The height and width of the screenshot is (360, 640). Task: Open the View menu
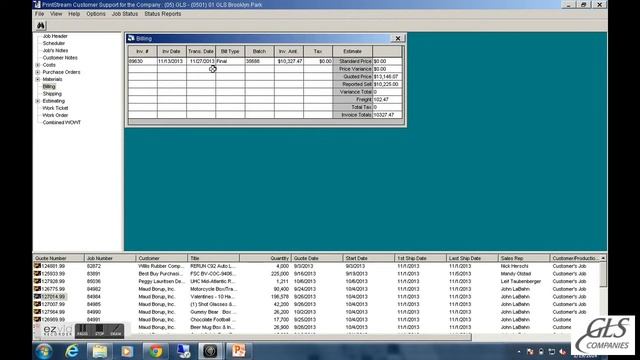pos(56,14)
